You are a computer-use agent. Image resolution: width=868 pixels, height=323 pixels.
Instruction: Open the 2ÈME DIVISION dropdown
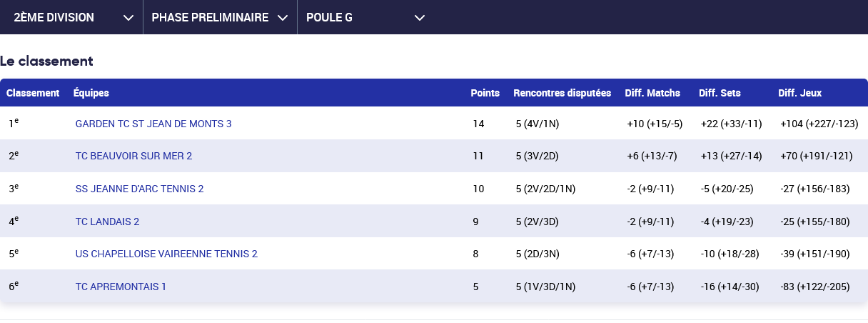pos(54,17)
